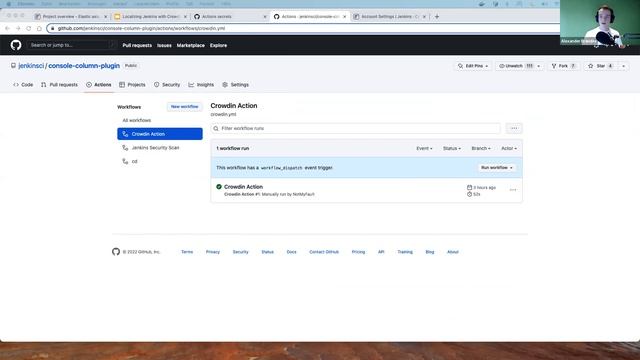Close the Actions secrets tab

264,17
